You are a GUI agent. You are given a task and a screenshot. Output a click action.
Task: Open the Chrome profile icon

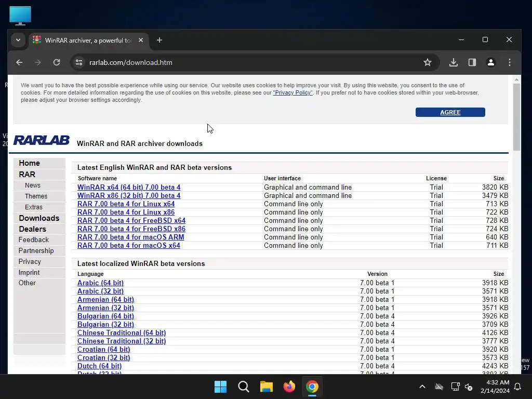point(491,62)
